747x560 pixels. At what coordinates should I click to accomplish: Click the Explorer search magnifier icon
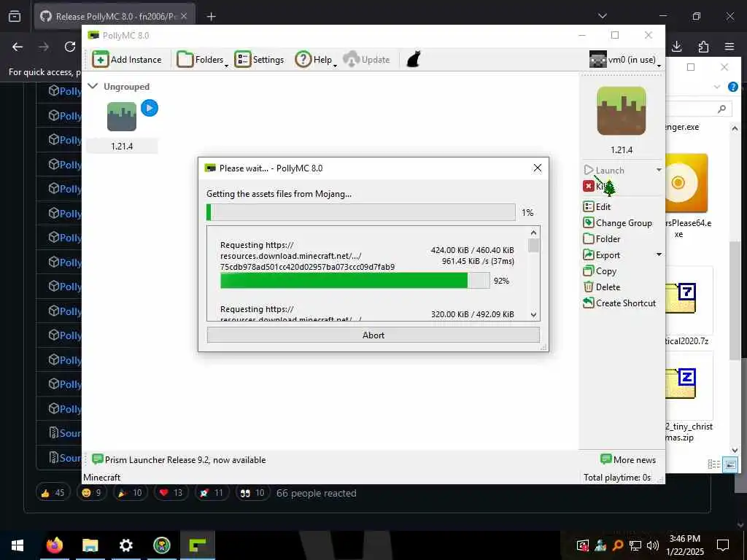[721, 109]
